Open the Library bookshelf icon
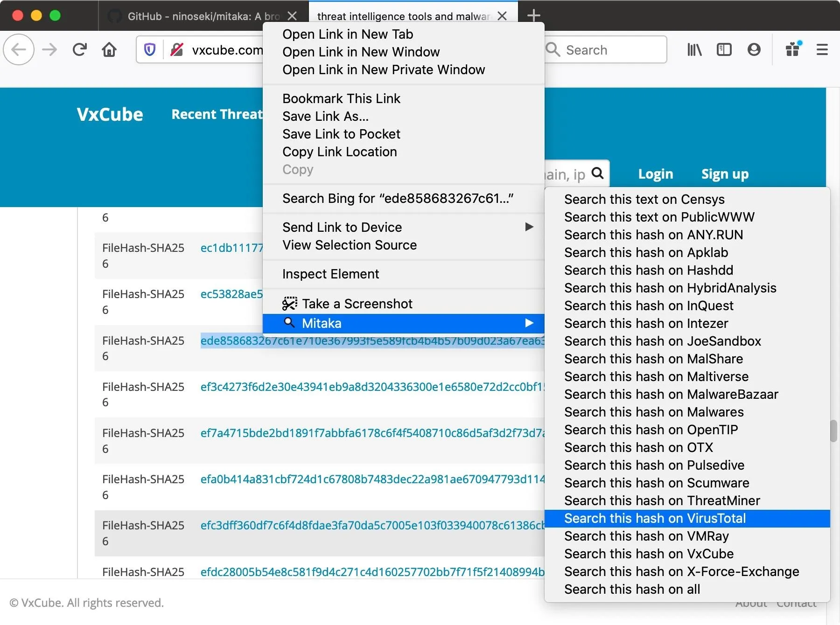Image resolution: width=840 pixels, height=625 pixels. coord(694,49)
